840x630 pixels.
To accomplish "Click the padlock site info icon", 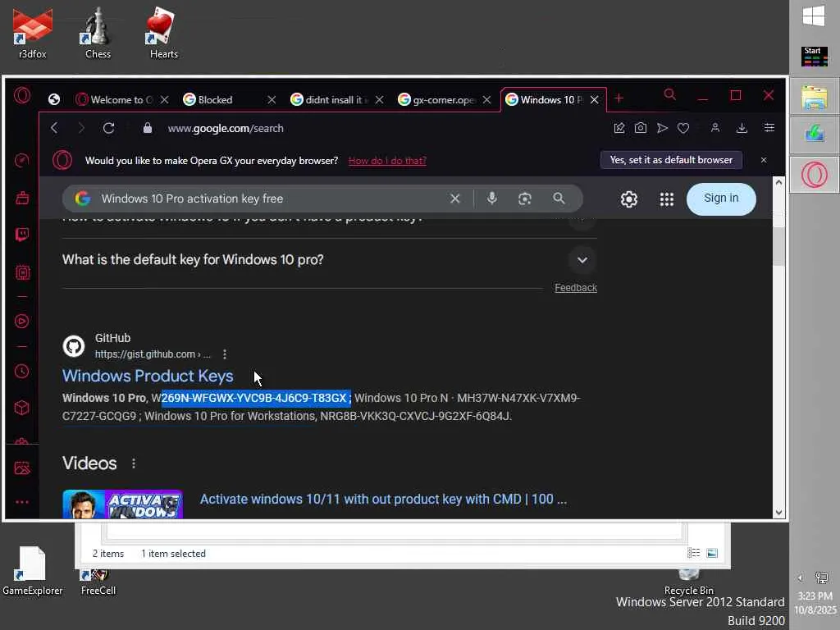I will 148,128.
